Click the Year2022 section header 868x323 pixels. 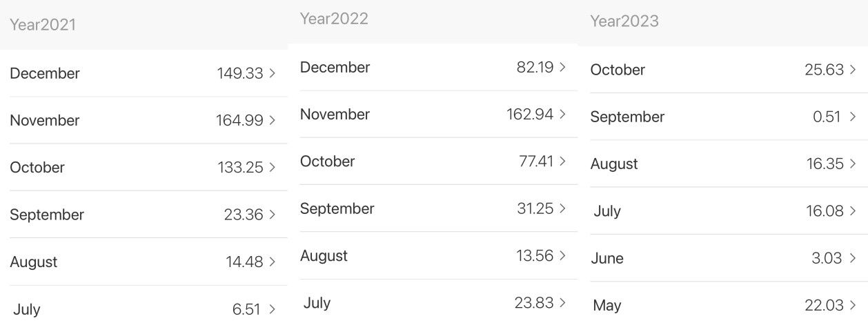(334, 19)
